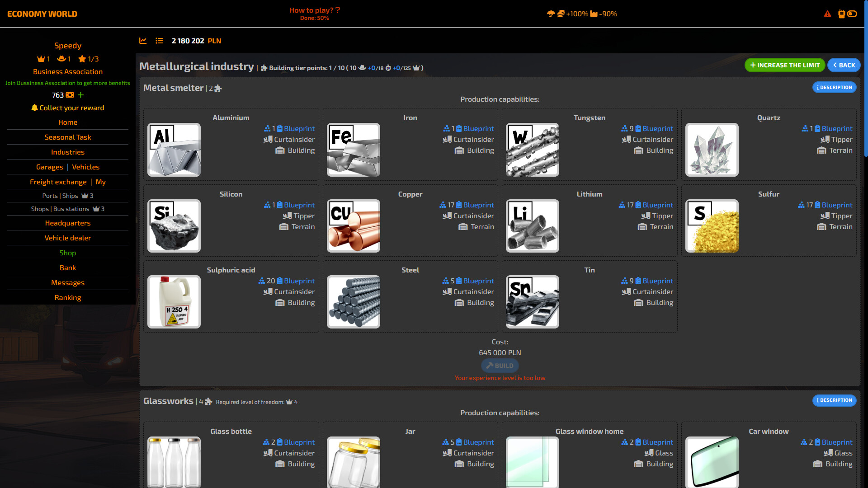The height and width of the screenshot is (488, 868).
Task: Click the Copper product thumbnail image
Action: tap(353, 225)
